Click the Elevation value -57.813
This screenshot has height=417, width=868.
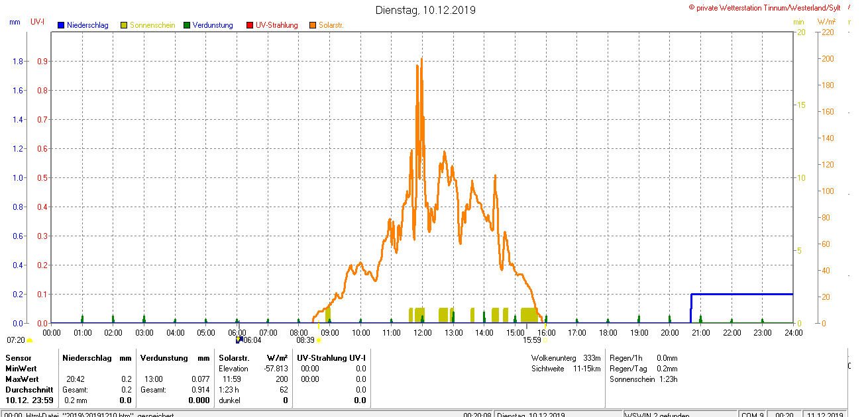point(276,369)
